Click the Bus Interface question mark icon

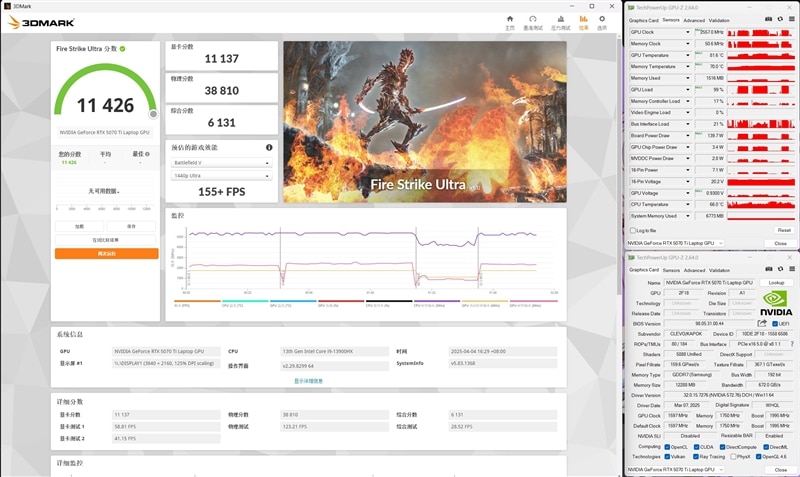click(x=790, y=343)
